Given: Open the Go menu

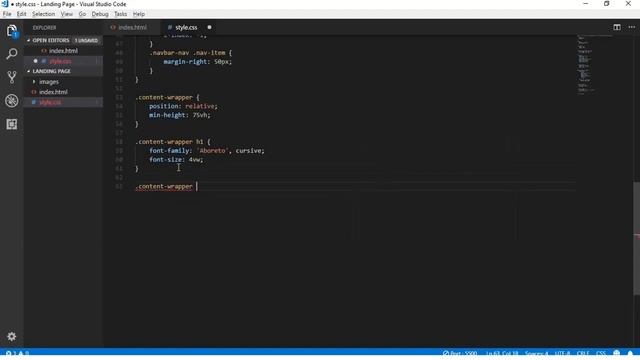Looking at the screenshot, I should point(82,14).
